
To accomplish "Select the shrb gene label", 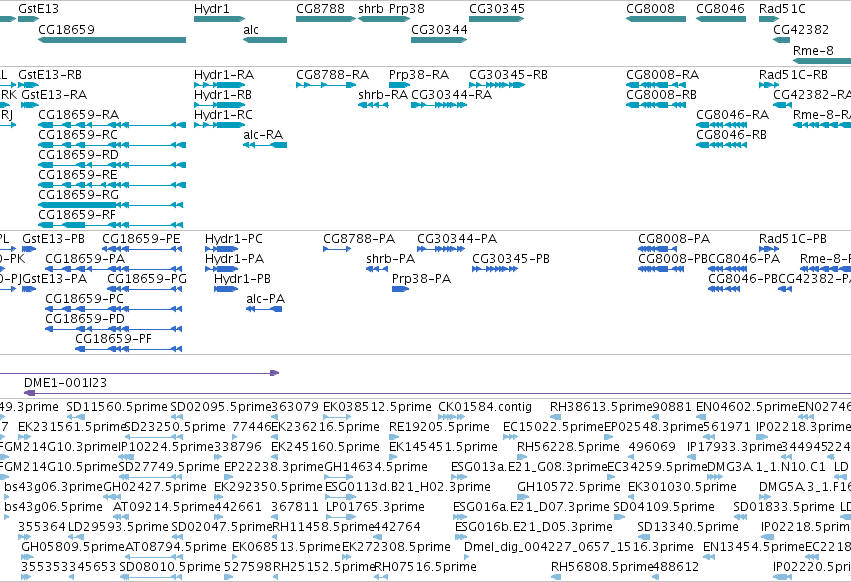I will click(x=371, y=9).
